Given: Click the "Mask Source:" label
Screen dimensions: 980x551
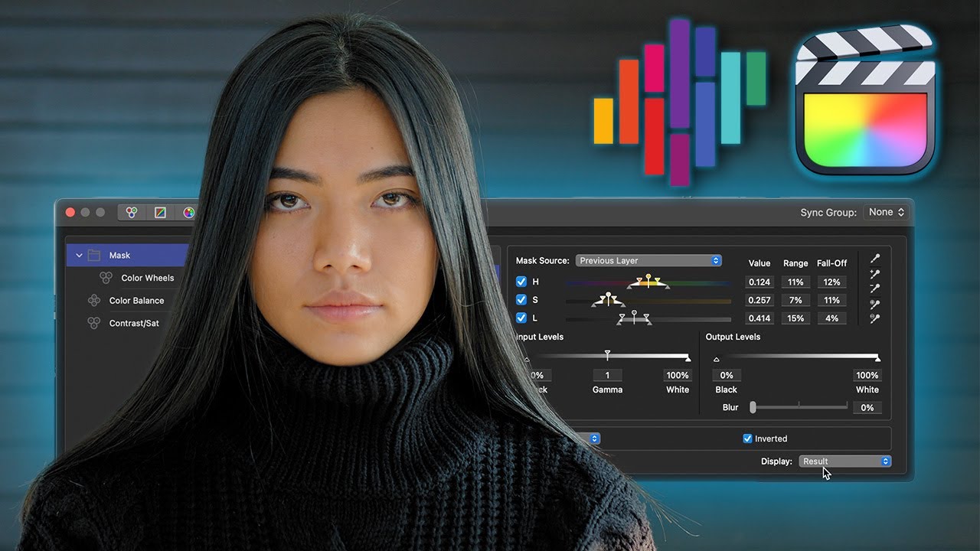Looking at the screenshot, I should (x=543, y=260).
